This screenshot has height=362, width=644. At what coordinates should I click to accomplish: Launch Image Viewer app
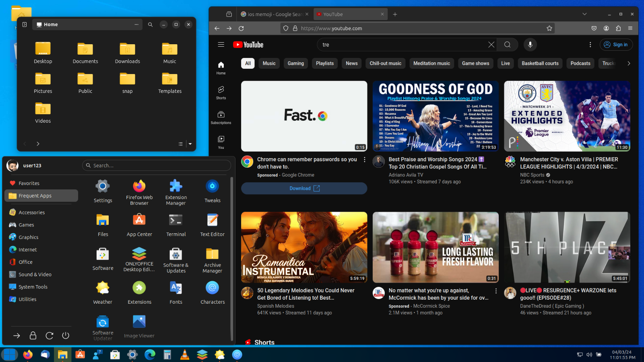coord(139,326)
